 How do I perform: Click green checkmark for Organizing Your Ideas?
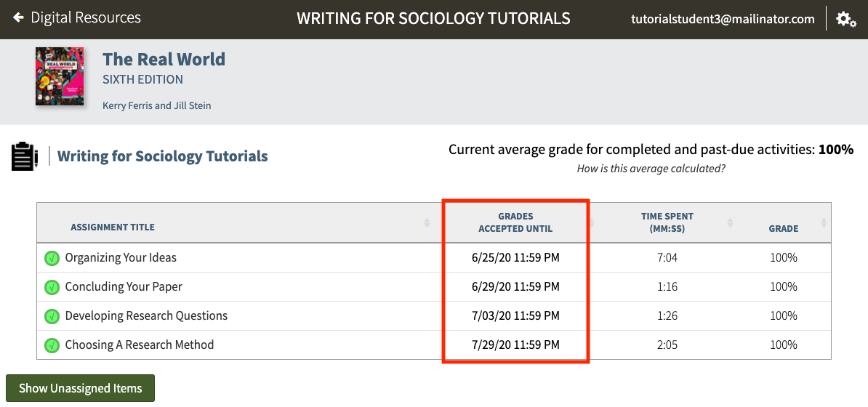52,258
